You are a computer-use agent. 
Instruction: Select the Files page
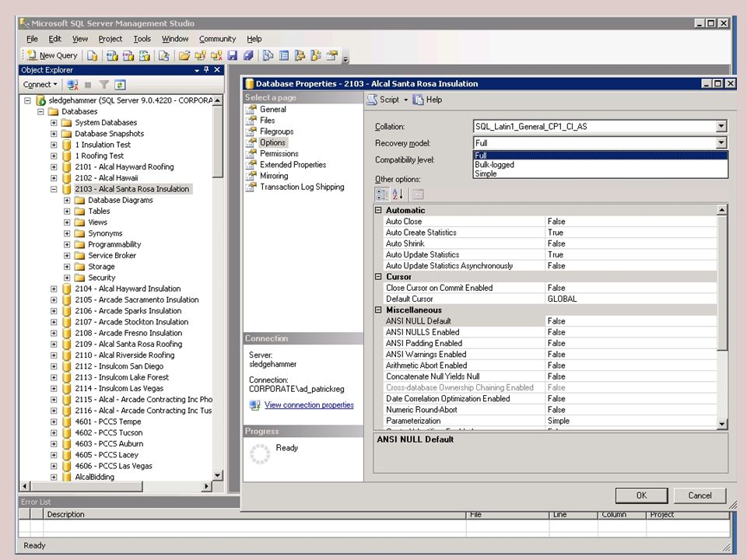pyautogui.click(x=267, y=121)
